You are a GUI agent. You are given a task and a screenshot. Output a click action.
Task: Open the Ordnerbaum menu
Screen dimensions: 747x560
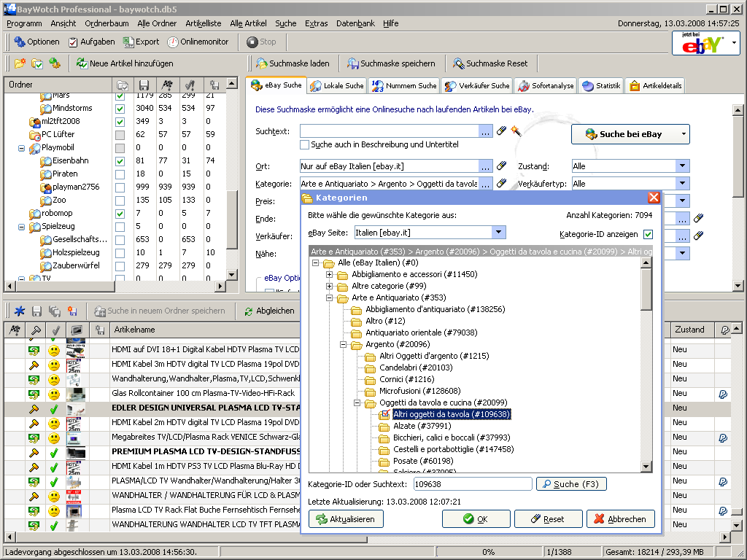coord(107,23)
